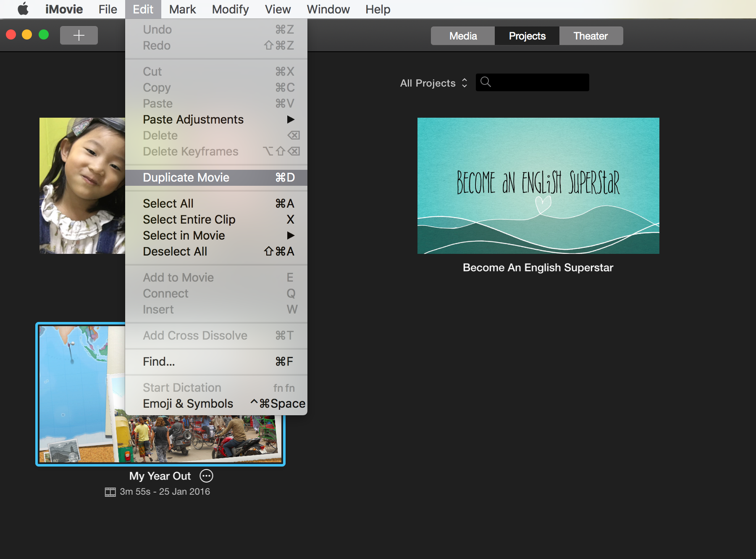Viewport: 756px width, 559px height.
Task: Click the filmstrip icon under My Year Out
Action: [110, 492]
